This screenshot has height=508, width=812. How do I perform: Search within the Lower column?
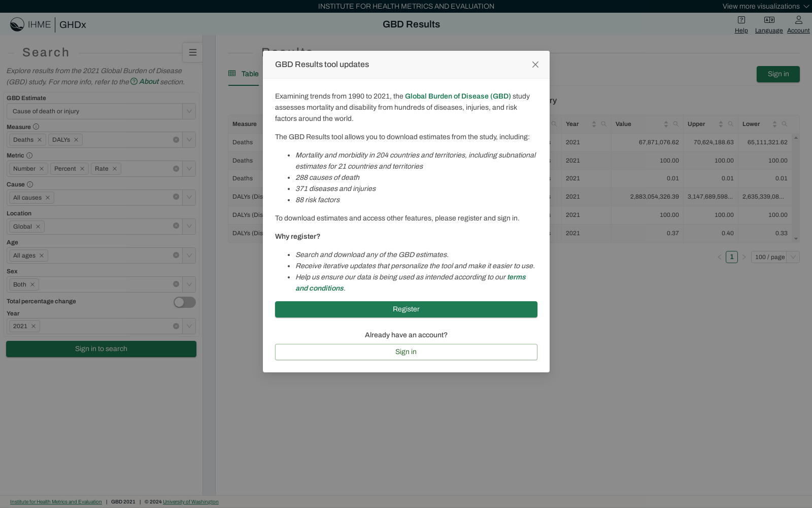[785, 124]
